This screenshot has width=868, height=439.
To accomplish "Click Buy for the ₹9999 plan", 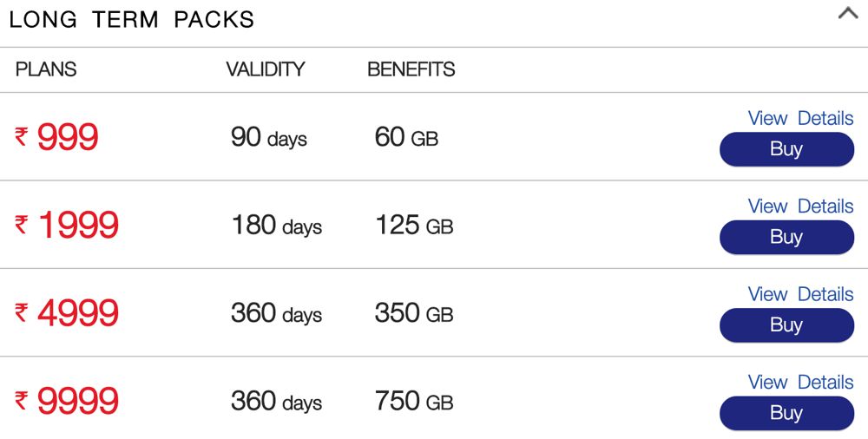I will coord(786,413).
